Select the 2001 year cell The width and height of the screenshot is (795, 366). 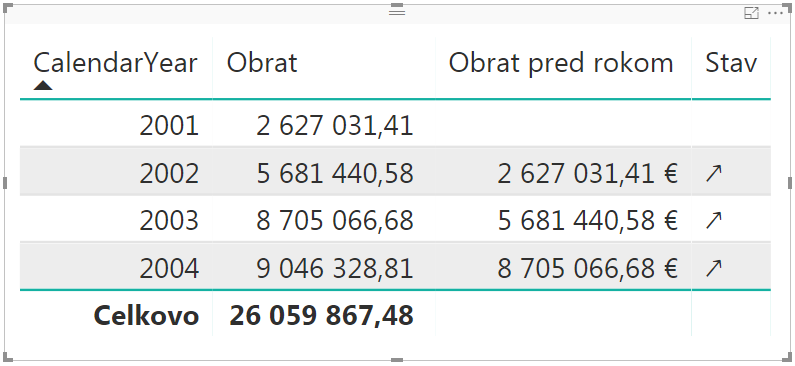click(x=169, y=126)
